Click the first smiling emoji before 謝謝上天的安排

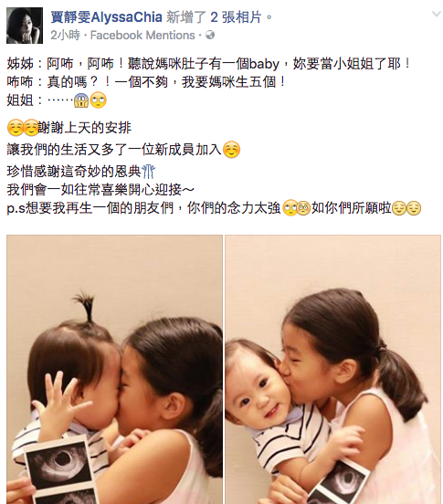point(15,128)
